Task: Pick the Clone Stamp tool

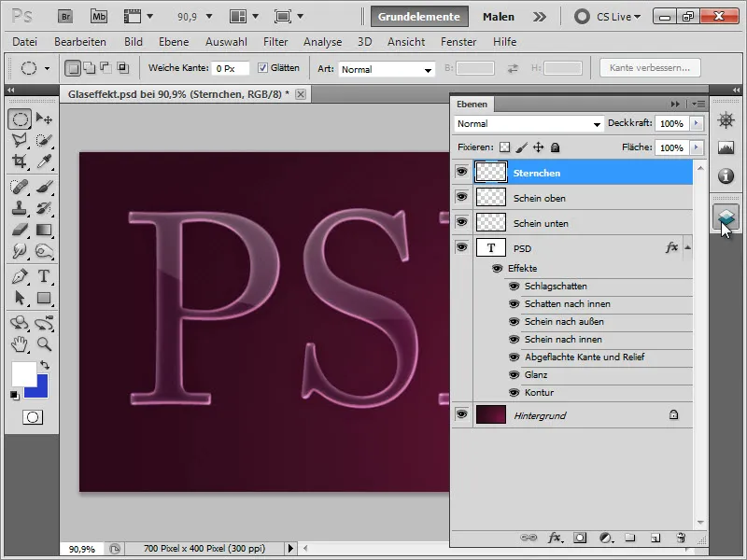Action: point(20,208)
